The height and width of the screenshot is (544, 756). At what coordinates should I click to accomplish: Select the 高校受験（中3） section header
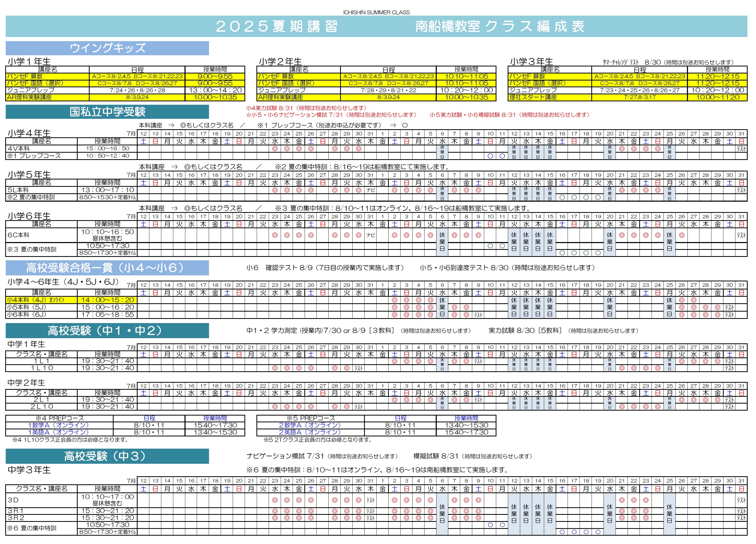[107, 456]
